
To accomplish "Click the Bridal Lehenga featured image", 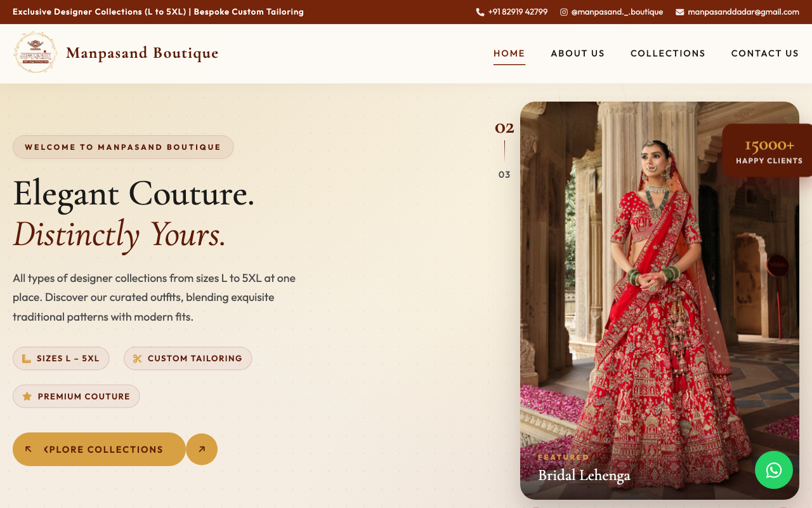I will (x=660, y=300).
